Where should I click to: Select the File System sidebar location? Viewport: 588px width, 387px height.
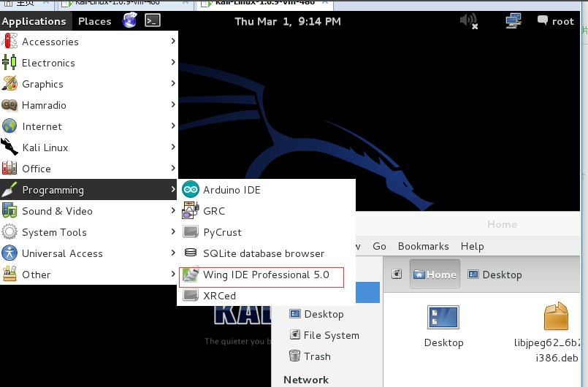tap(324, 335)
